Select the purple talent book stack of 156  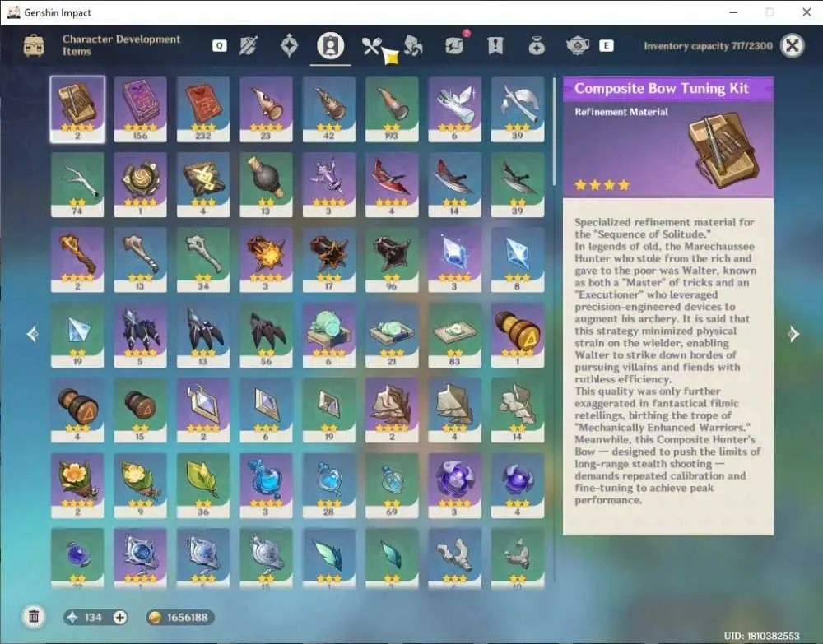tap(140, 109)
